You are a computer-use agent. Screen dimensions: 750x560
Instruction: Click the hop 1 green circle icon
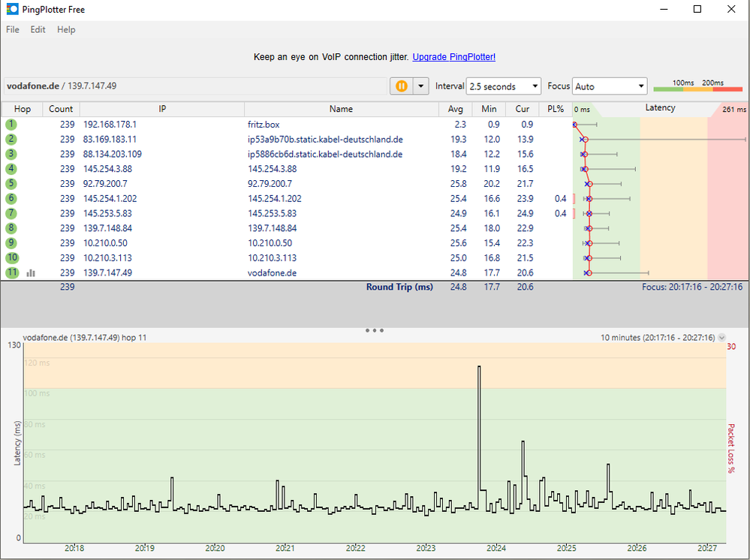tap(12, 125)
